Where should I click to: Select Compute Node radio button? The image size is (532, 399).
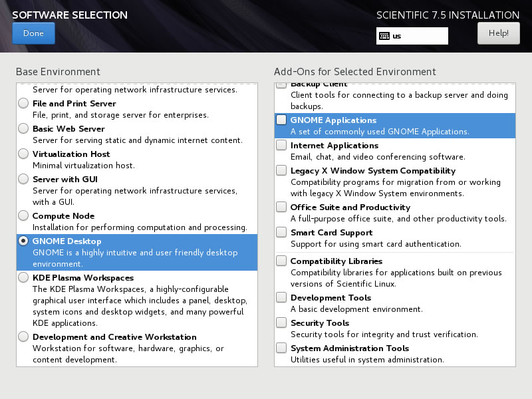pos(23,215)
